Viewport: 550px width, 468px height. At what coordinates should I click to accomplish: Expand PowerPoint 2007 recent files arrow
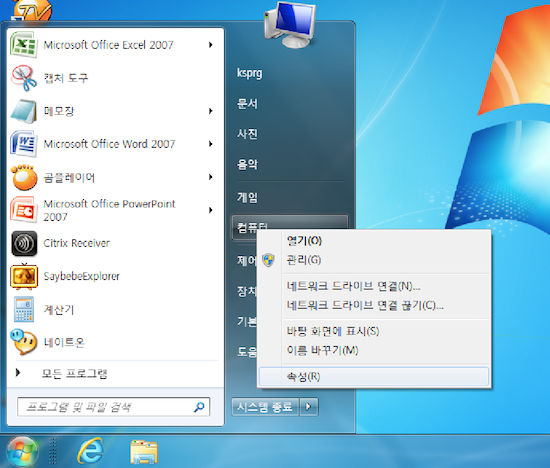pyautogui.click(x=210, y=210)
